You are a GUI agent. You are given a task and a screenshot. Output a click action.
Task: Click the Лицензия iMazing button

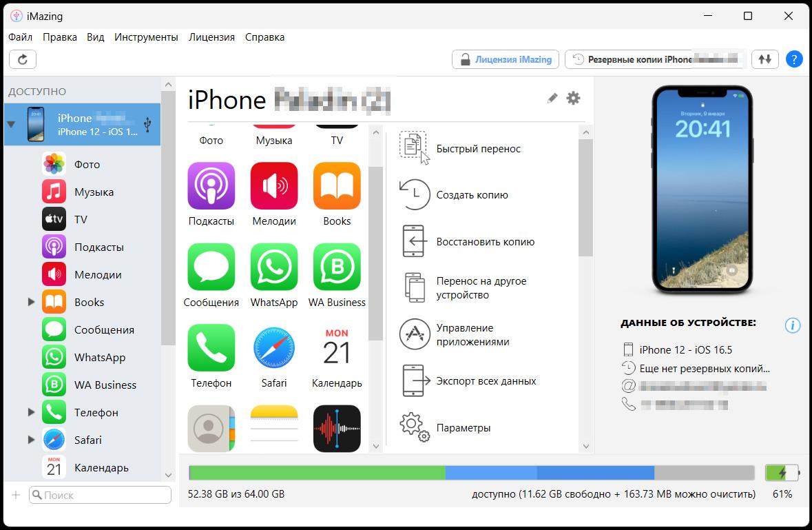tap(506, 59)
